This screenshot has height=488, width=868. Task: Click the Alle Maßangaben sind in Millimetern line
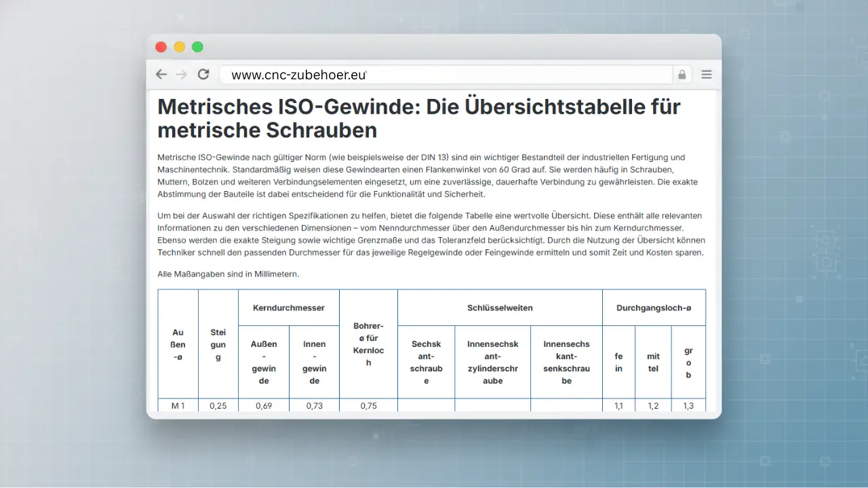[x=228, y=274]
